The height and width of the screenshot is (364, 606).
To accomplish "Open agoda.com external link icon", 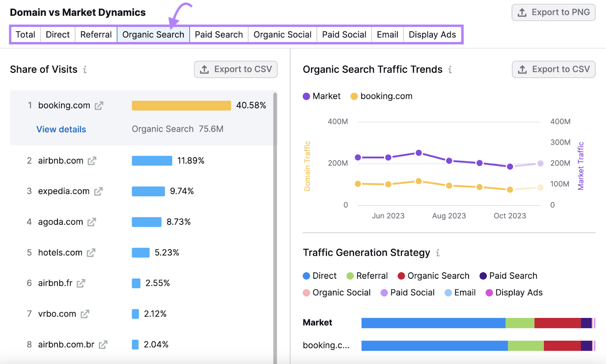I will point(92,222).
